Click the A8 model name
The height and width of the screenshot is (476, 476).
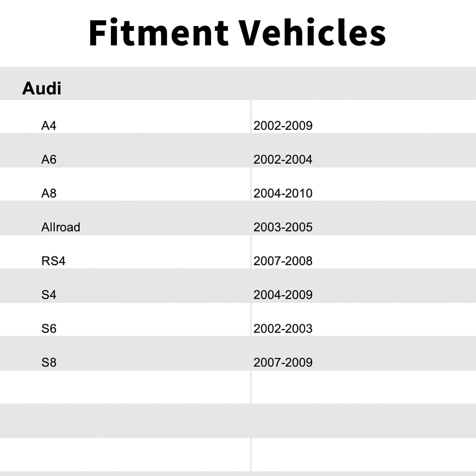click(49, 193)
